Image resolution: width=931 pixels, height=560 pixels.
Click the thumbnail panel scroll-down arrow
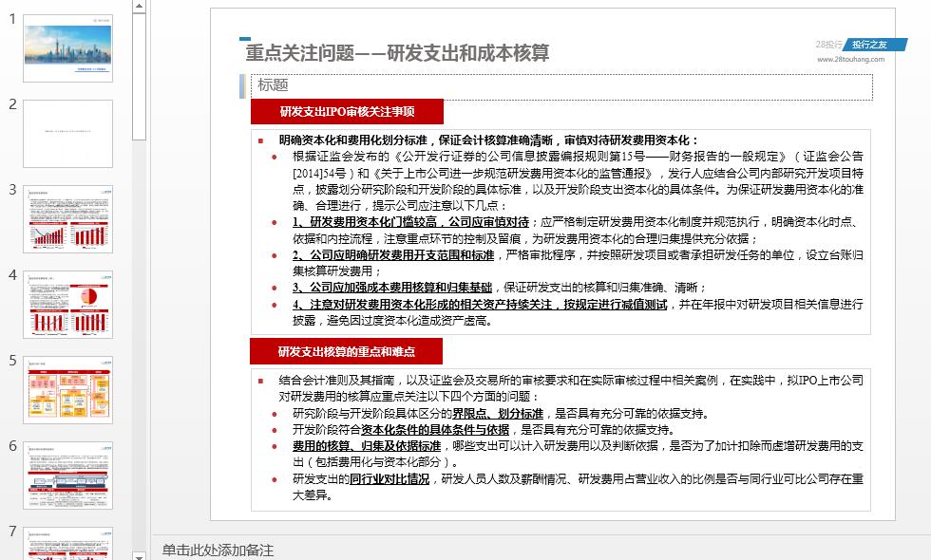[x=139, y=556]
